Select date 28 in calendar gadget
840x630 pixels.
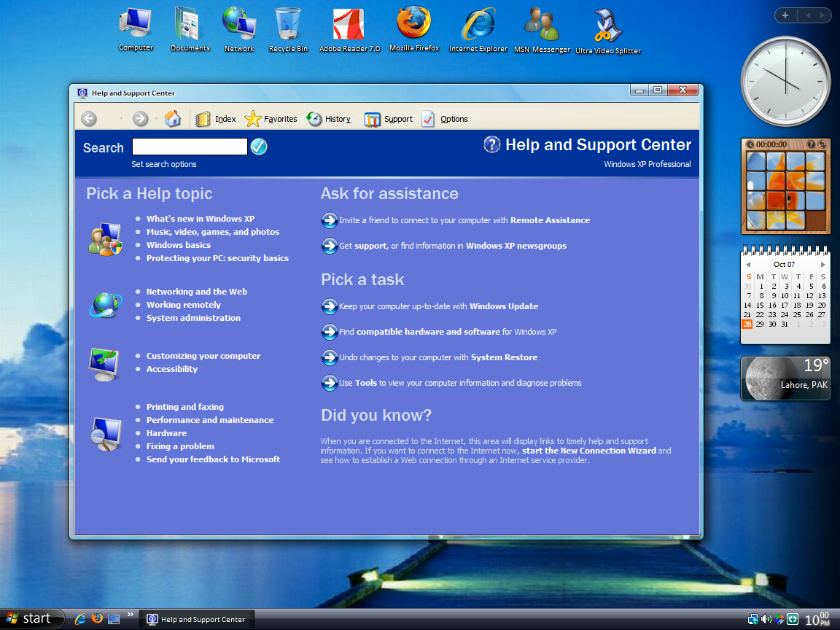(747, 324)
